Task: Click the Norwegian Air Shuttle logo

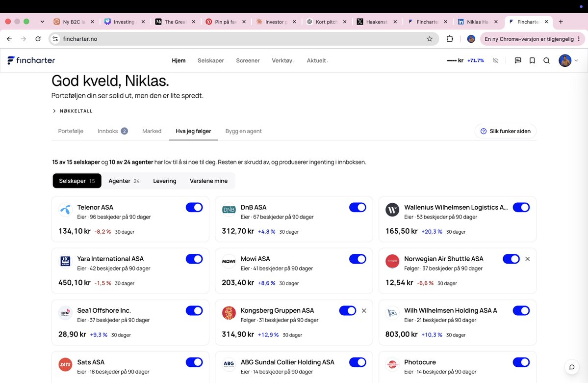Action: 392,261
